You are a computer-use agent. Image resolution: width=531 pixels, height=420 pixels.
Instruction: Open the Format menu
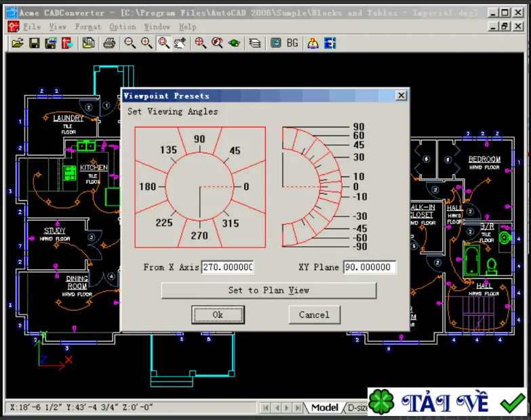tap(88, 26)
